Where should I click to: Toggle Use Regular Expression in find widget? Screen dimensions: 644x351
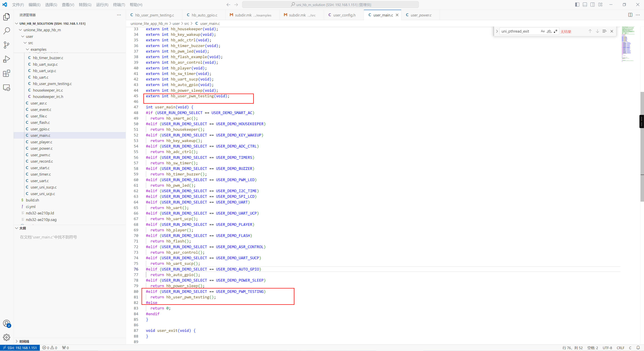[556, 31]
